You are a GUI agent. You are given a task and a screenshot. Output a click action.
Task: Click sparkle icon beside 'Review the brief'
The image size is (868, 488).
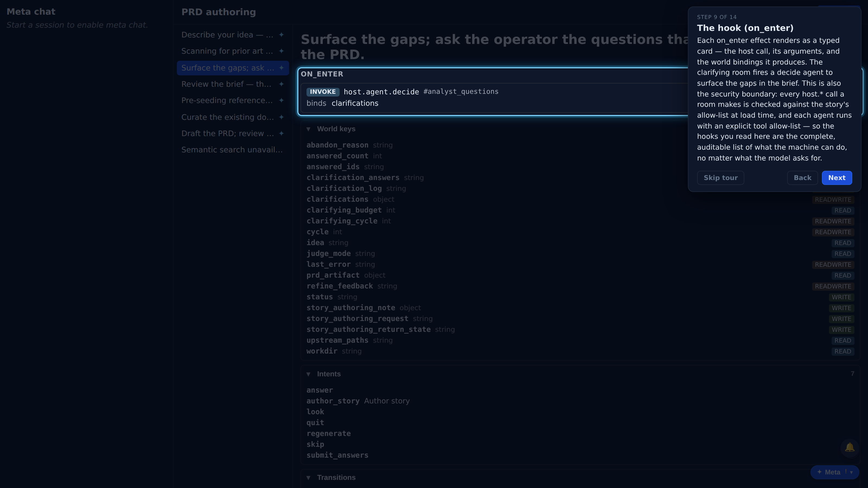281,84
